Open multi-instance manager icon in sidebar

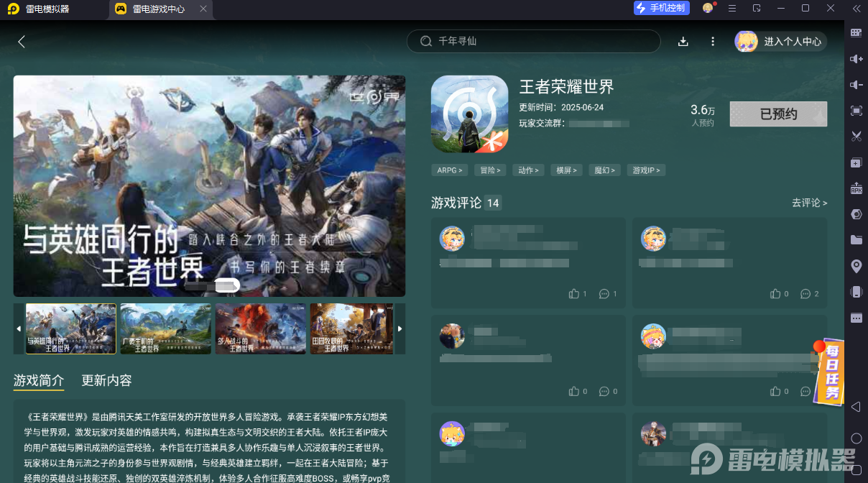pos(856,163)
